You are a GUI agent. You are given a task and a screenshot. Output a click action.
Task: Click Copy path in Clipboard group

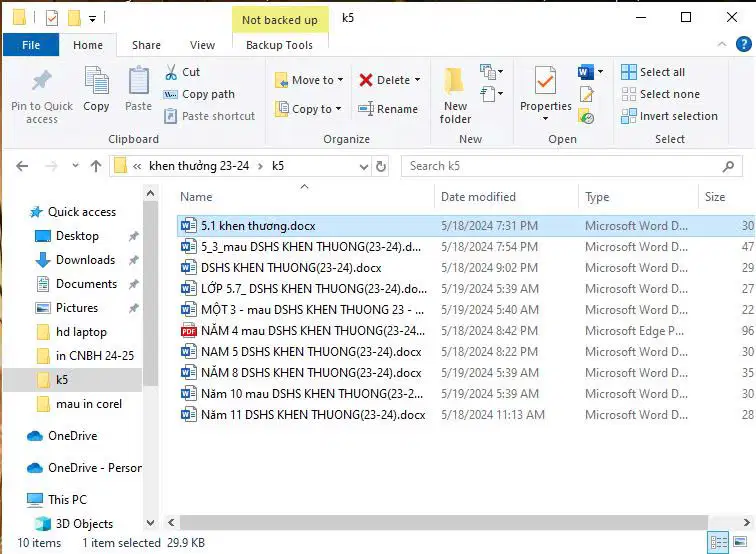[199, 94]
